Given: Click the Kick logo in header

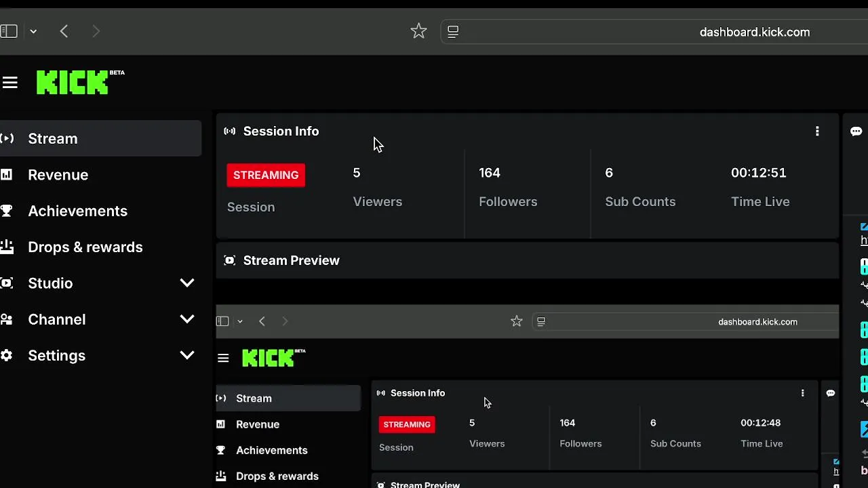Looking at the screenshot, I should point(73,83).
